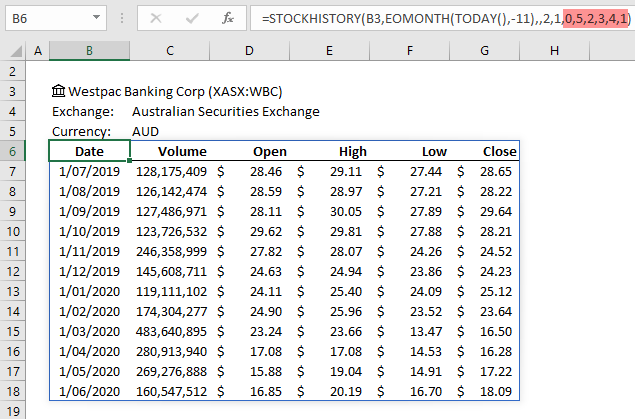
Task: Select column D header
Action: click(x=249, y=51)
